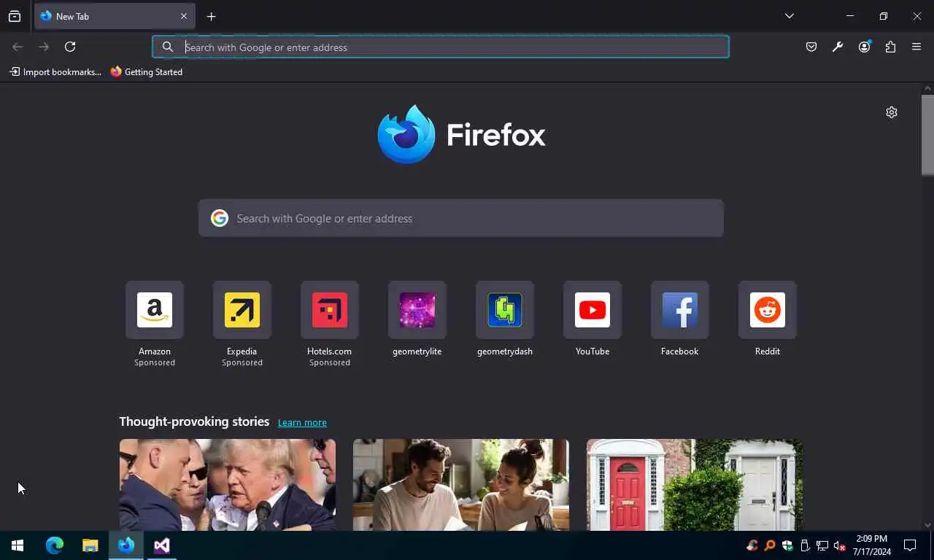Open the story thumbnail of couple reading
This screenshot has height=560, width=934.
[x=461, y=485]
